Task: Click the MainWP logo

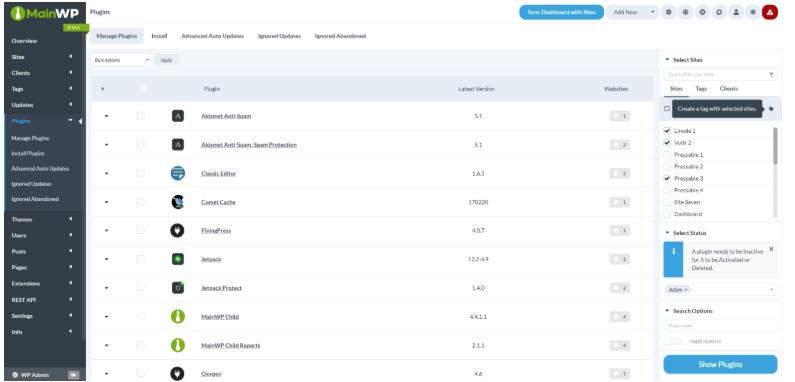Action: (x=45, y=13)
